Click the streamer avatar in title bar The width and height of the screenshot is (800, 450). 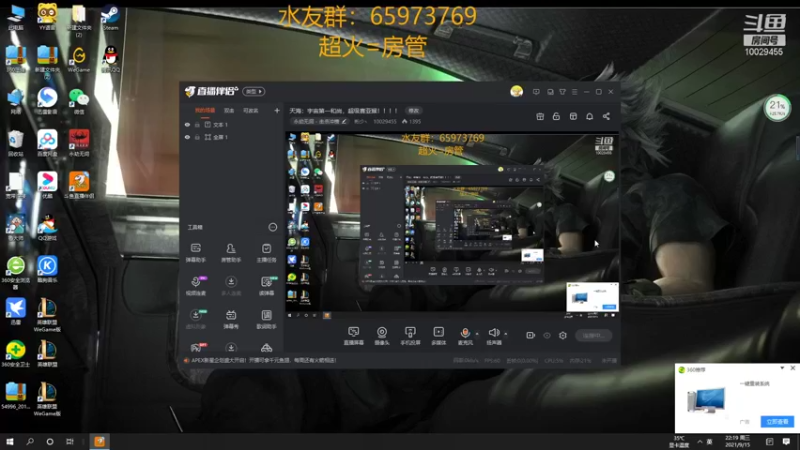pyautogui.click(x=516, y=91)
